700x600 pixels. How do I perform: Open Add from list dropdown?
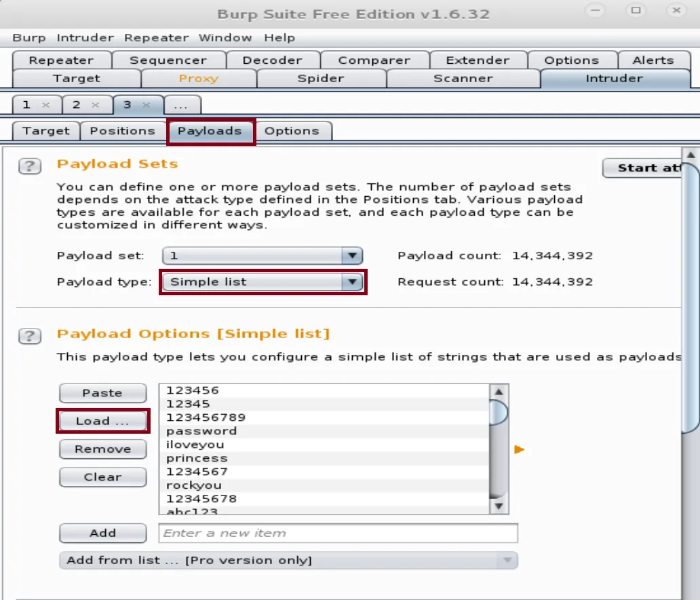[x=288, y=560]
